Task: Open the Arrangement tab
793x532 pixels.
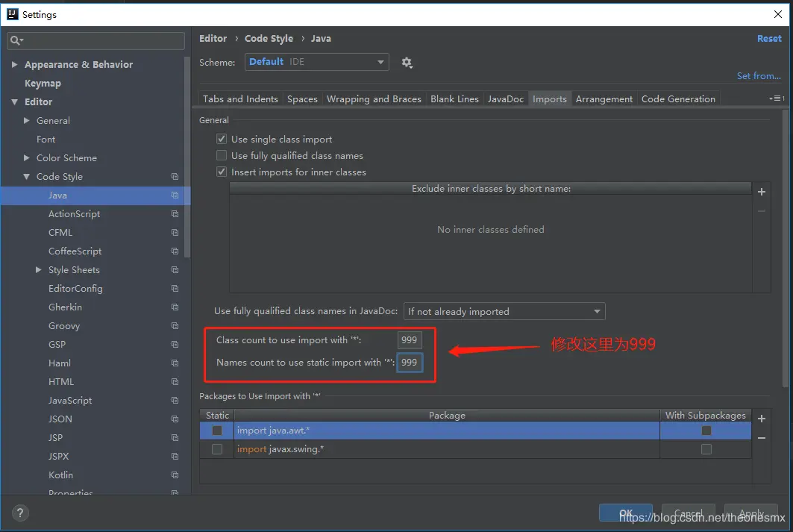Action: (x=604, y=99)
